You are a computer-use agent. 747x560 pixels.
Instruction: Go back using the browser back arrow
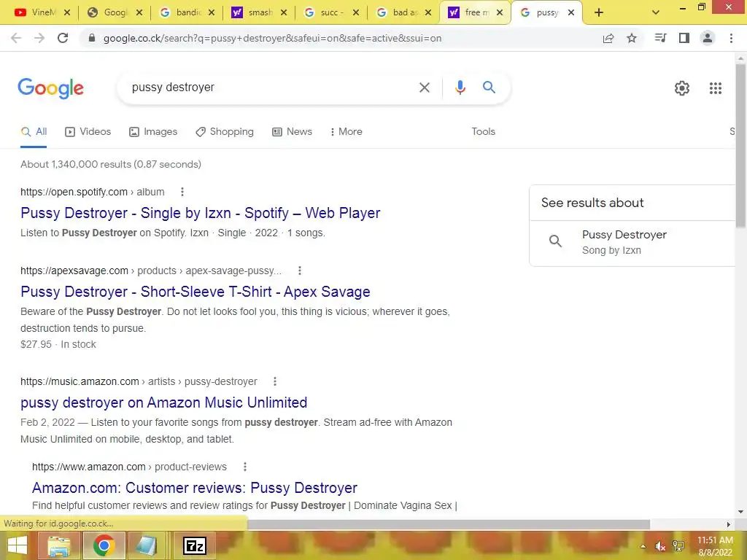click(16, 38)
